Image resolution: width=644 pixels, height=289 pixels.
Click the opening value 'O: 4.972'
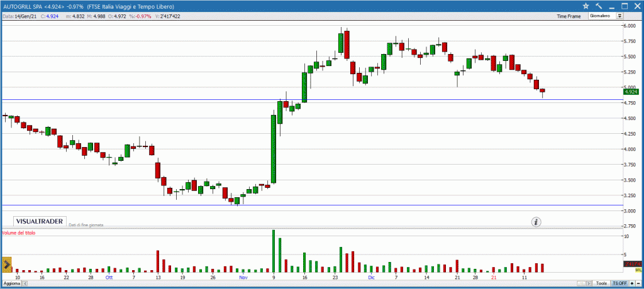118,16
